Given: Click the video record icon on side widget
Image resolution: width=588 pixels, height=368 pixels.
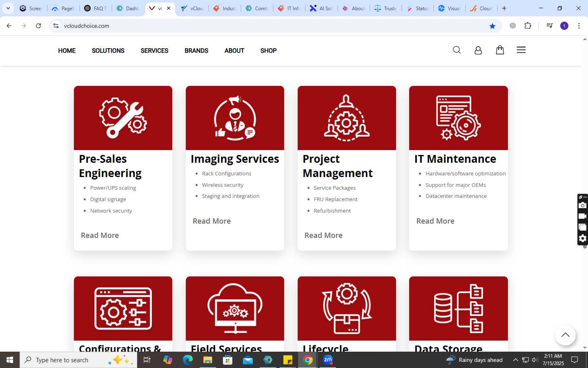Looking at the screenshot, I should [x=583, y=216].
